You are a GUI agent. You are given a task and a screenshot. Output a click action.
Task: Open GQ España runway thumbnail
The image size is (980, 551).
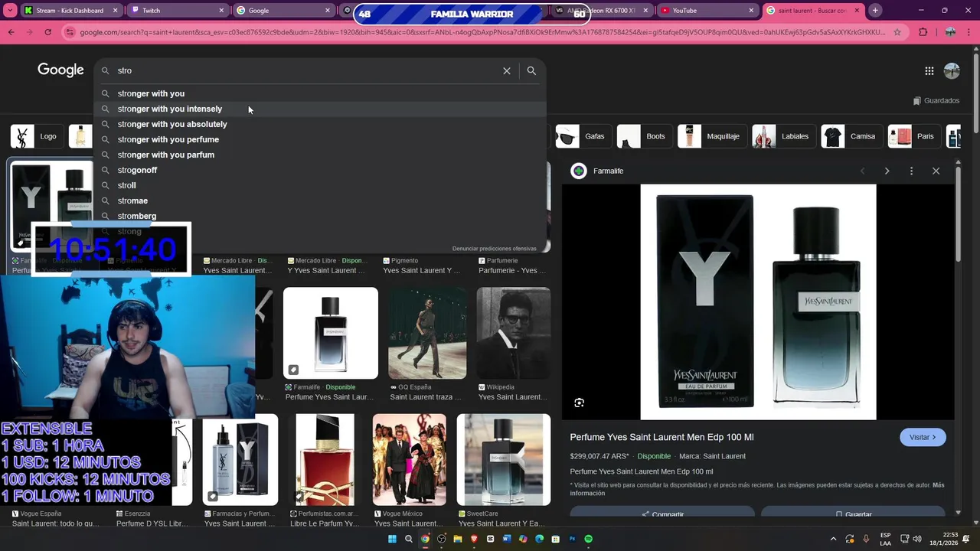[x=427, y=333]
